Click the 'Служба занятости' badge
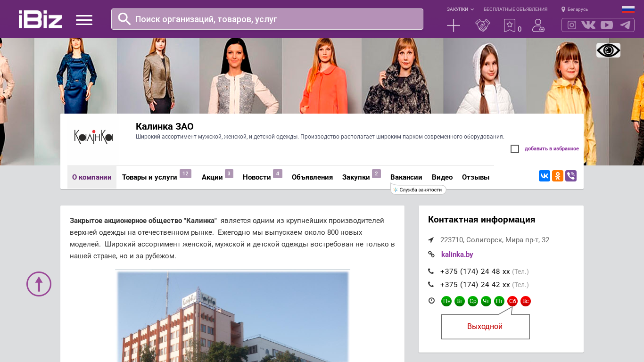 [x=418, y=190]
